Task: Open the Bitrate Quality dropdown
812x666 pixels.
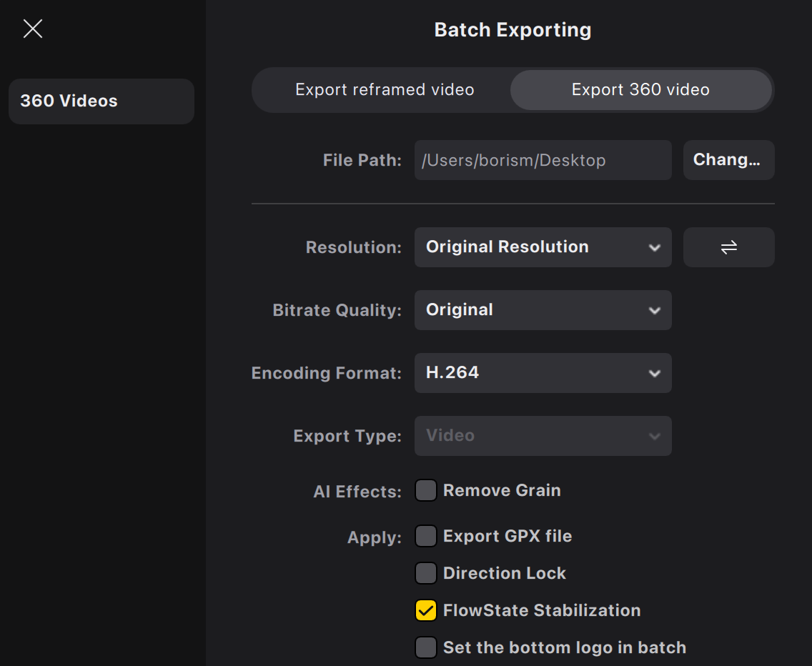Action: 543,310
